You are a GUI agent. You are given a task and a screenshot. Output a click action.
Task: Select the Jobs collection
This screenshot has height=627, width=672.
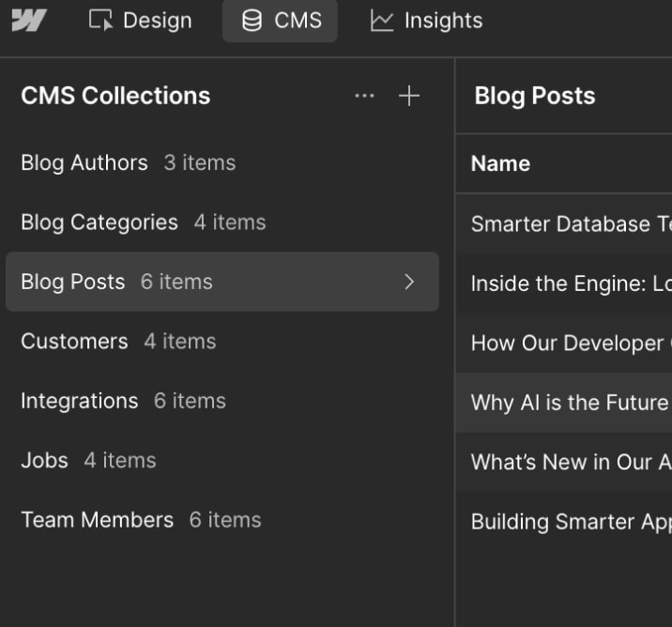[x=45, y=461]
